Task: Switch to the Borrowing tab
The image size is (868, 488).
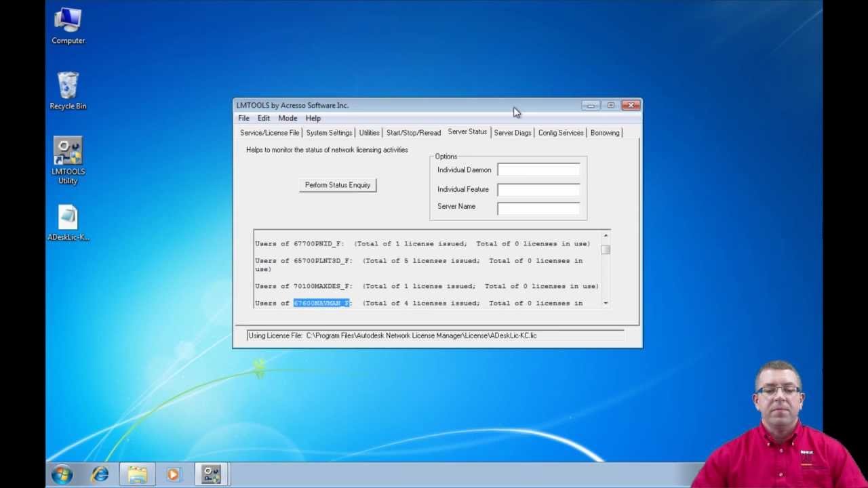Action: pyautogui.click(x=605, y=133)
